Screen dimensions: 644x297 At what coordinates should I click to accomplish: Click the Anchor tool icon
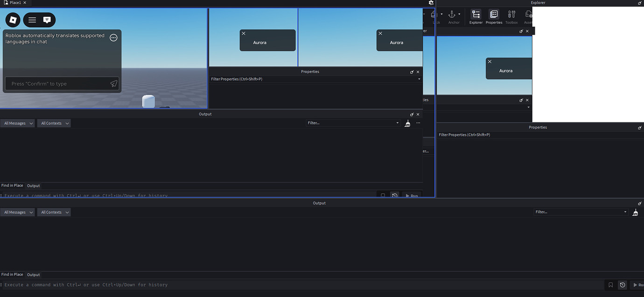pos(452,14)
